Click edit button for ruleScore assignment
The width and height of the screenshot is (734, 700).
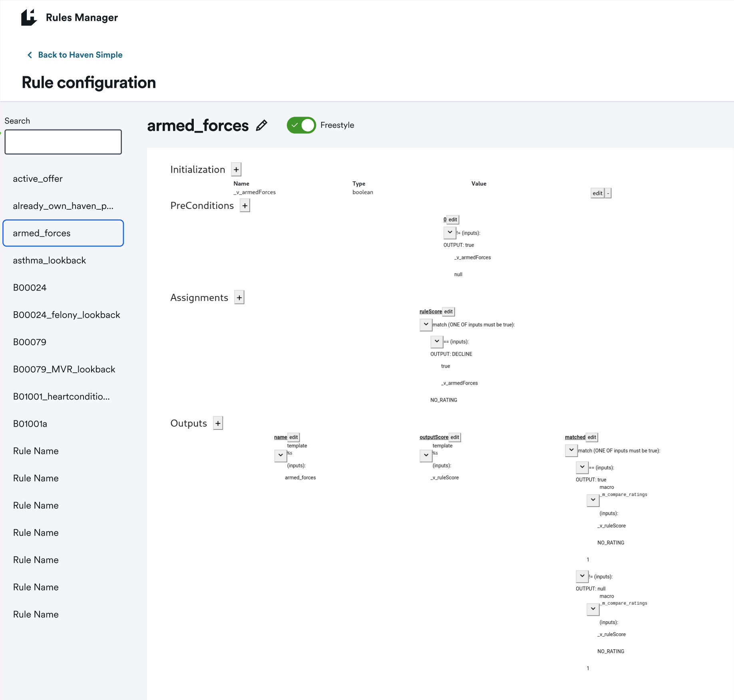point(448,312)
